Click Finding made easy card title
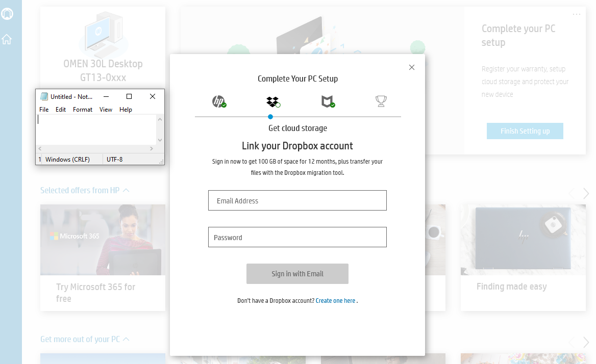 (x=512, y=287)
